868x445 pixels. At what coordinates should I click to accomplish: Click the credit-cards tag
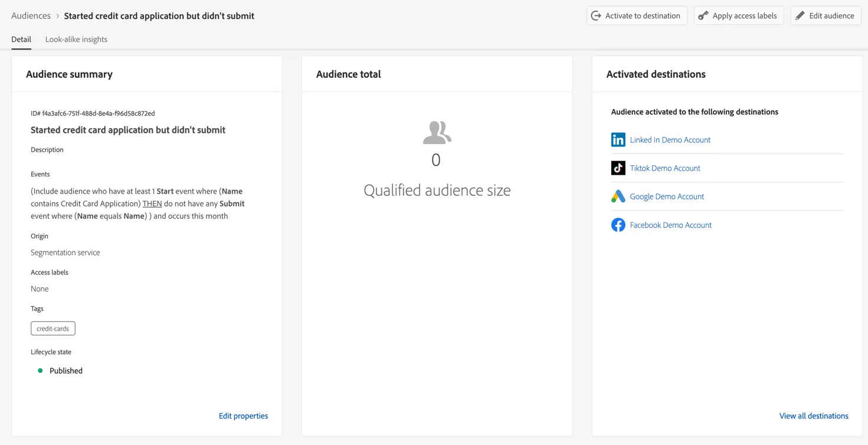coord(53,329)
